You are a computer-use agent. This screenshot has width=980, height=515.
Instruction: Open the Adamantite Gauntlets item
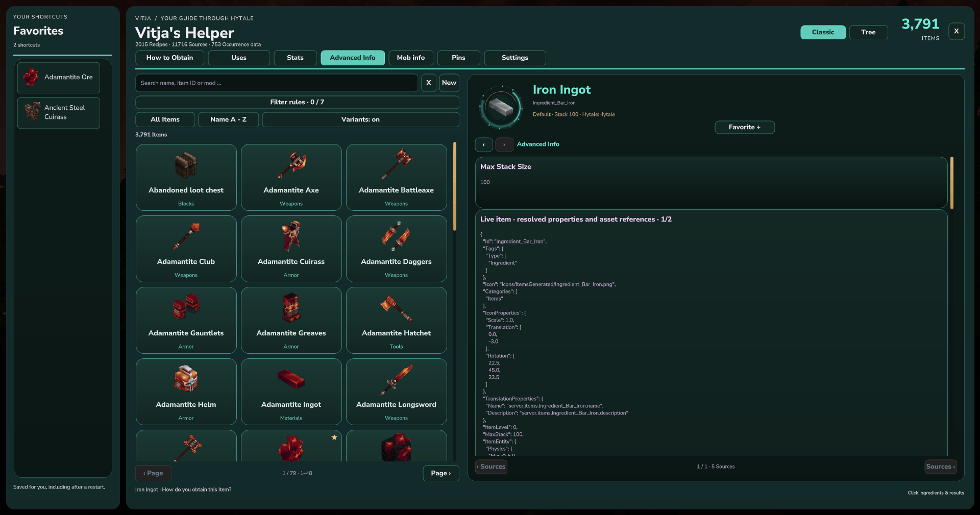click(186, 320)
